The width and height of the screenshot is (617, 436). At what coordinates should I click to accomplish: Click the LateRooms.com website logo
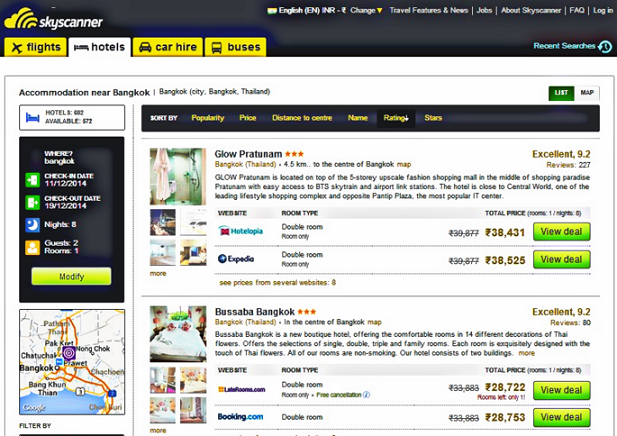[x=242, y=390]
